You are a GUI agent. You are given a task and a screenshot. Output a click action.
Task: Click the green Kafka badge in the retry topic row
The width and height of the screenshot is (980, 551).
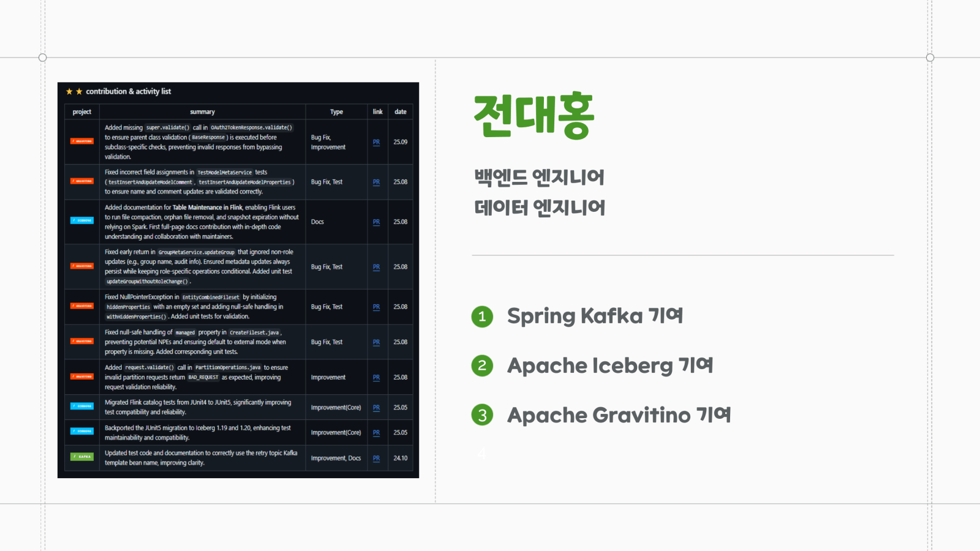coord(81,457)
